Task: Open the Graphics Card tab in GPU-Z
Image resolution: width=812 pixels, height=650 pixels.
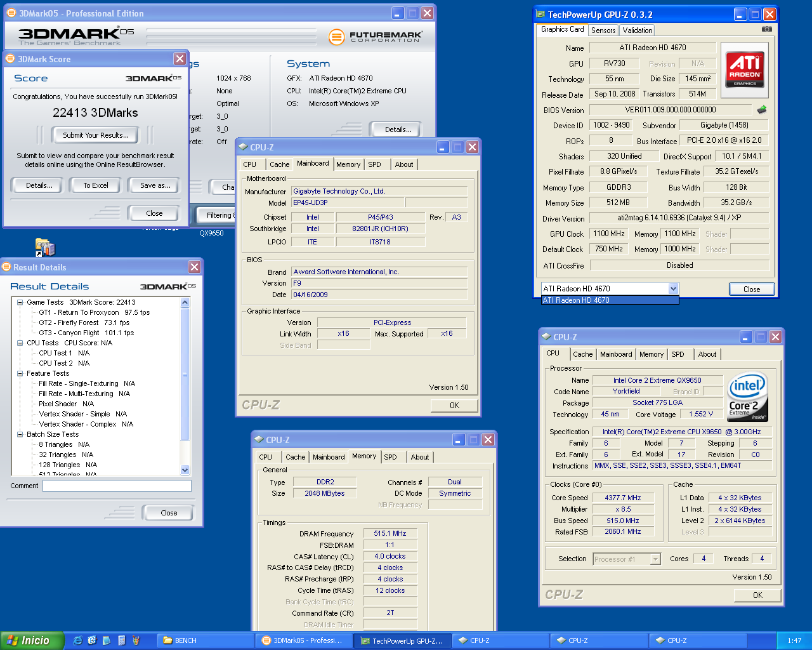Action: [x=562, y=29]
